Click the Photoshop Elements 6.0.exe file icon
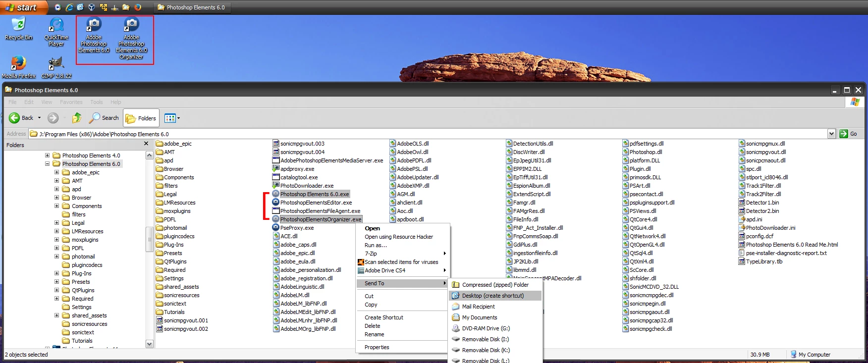This screenshot has height=363, width=868. (x=276, y=194)
